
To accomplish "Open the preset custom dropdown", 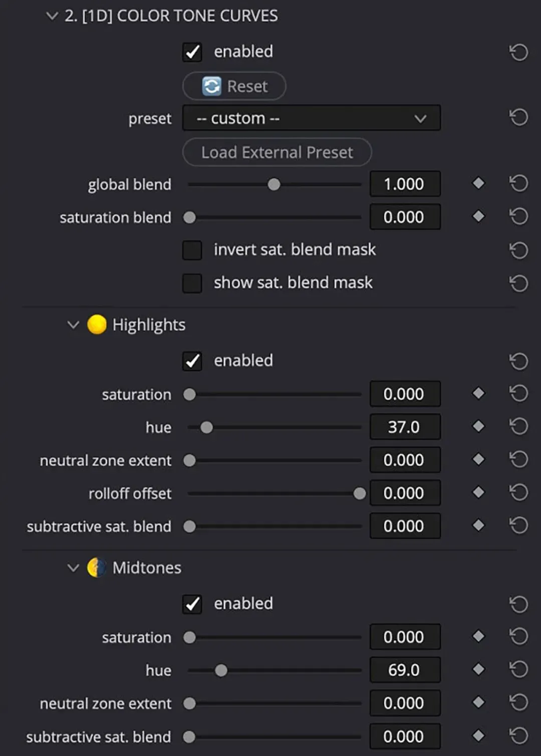I will (x=311, y=118).
